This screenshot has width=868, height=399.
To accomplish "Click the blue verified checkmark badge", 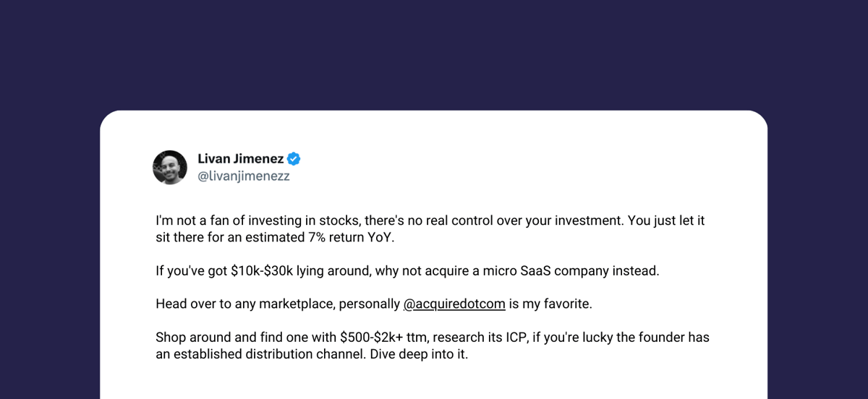I will click(294, 159).
